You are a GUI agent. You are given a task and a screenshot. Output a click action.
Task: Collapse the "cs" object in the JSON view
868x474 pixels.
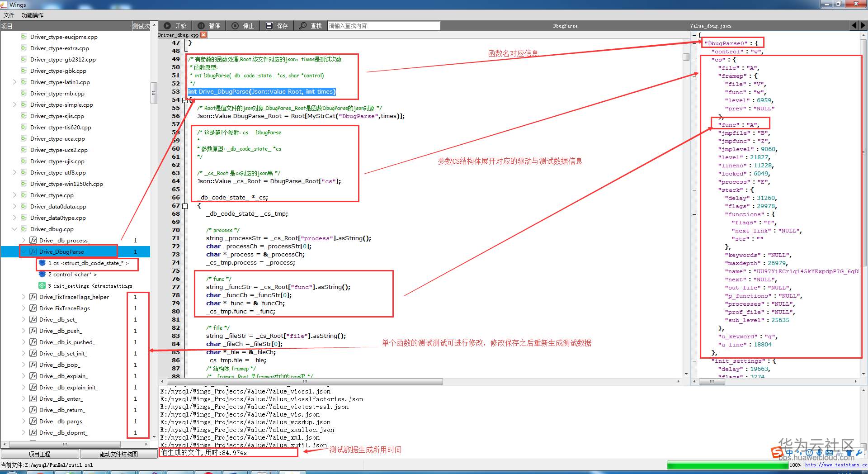(694, 60)
